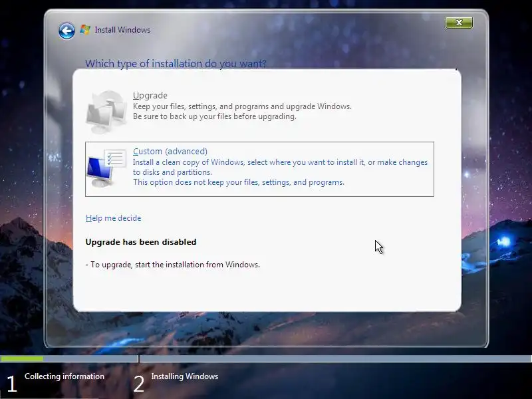
Task: Select the Upgrade installation heading
Action: tap(150, 95)
